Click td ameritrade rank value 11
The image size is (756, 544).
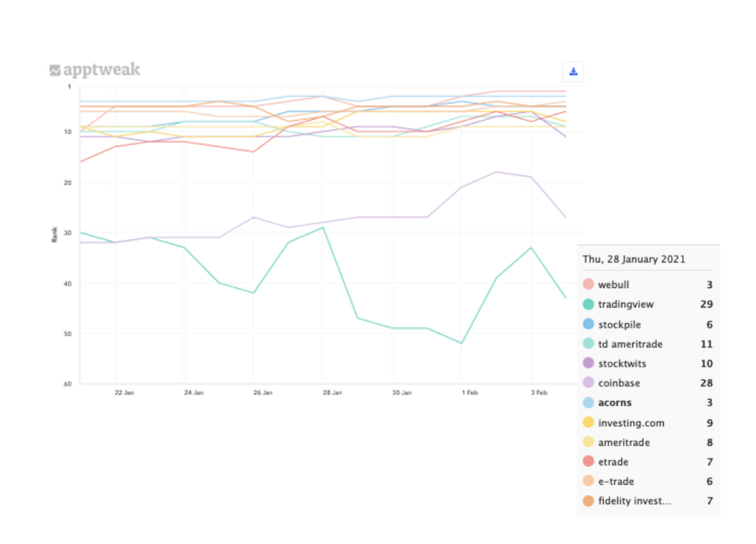(x=707, y=344)
